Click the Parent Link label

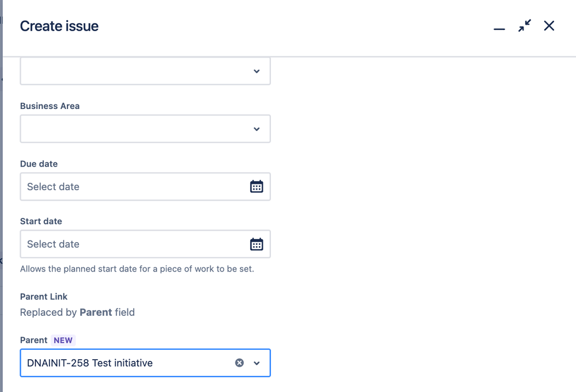click(x=44, y=296)
